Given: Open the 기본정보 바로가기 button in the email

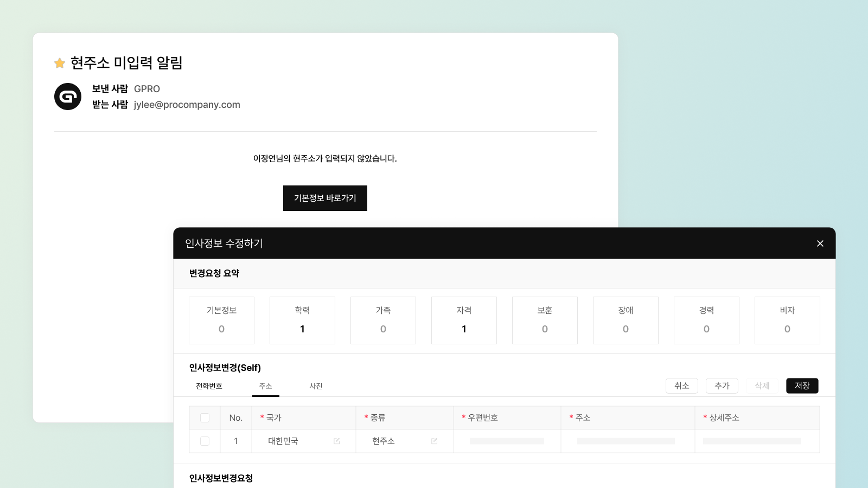Looking at the screenshot, I should (325, 198).
